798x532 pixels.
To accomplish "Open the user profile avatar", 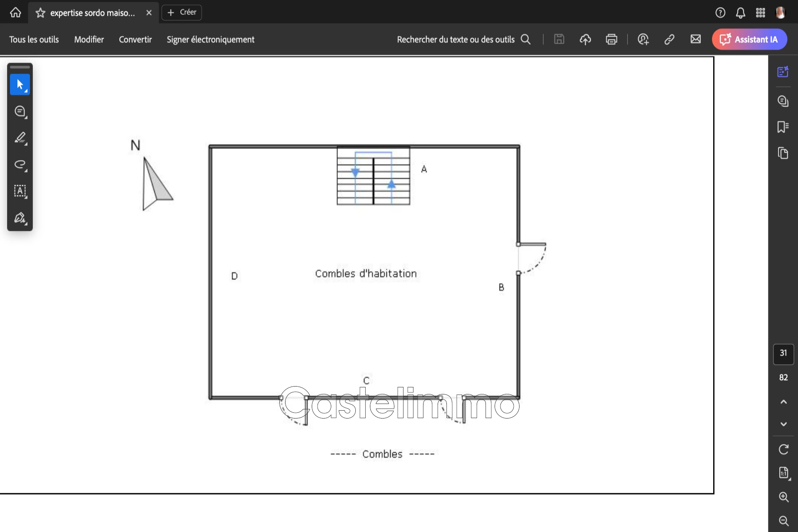I will [x=781, y=13].
